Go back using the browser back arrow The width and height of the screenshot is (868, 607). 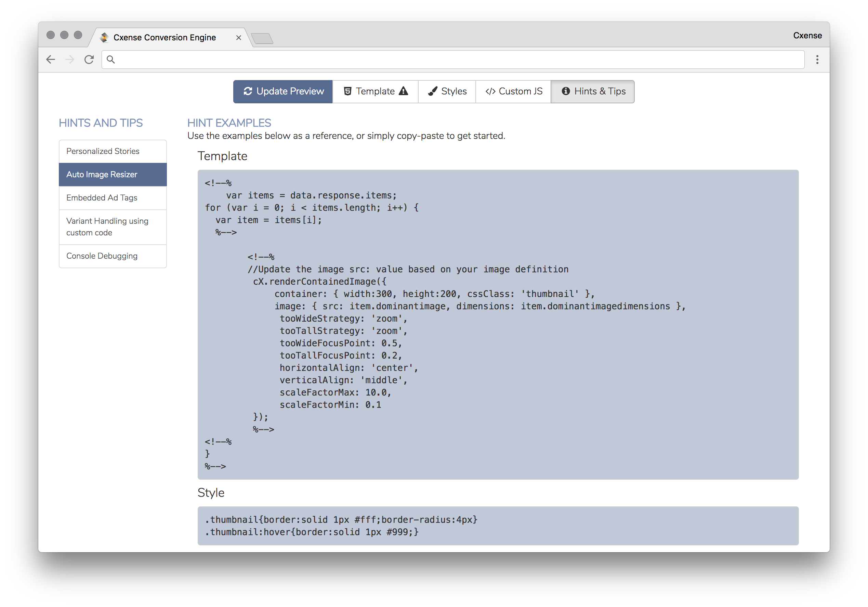[51, 60]
